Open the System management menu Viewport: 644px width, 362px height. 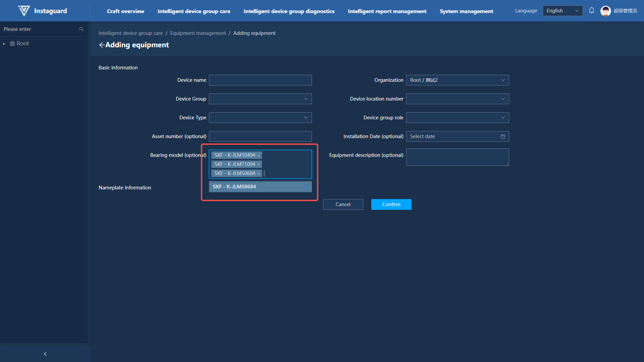(466, 11)
